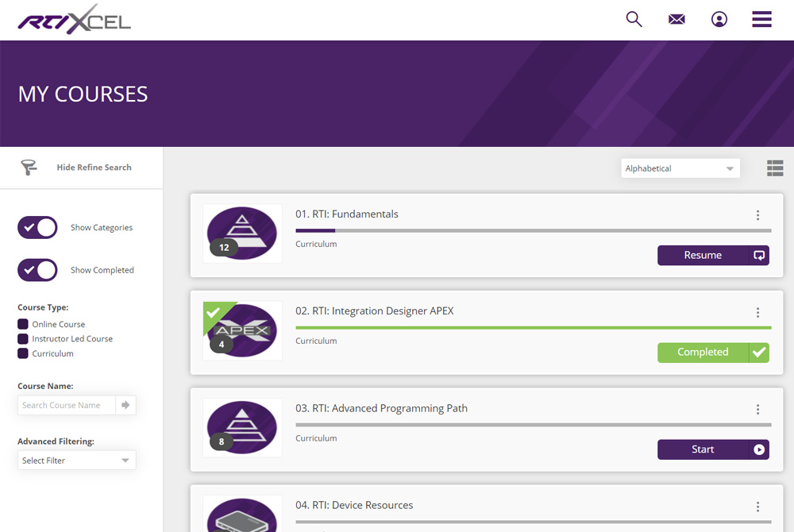
Task: Check the Curriculum course type checkbox
Action: (23, 353)
